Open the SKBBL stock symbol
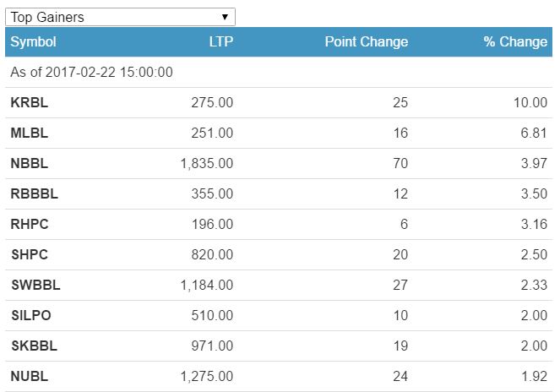560x392 pixels. coord(33,346)
